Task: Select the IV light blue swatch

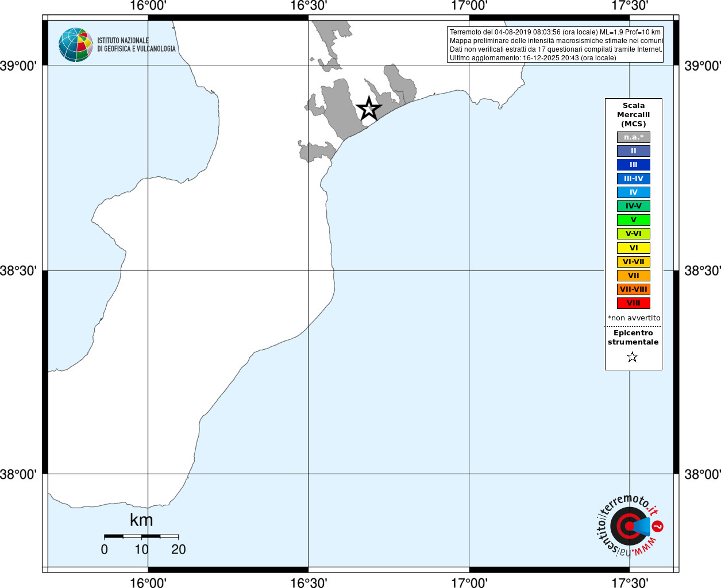Action: (x=634, y=192)
